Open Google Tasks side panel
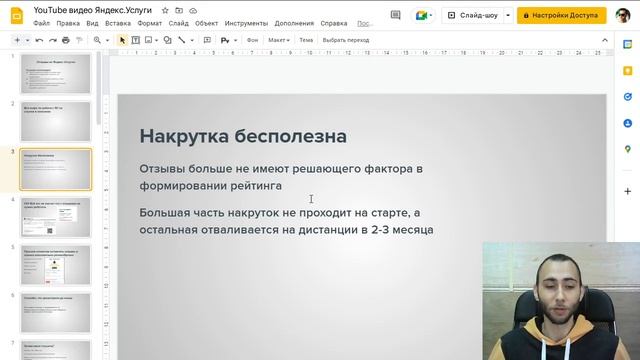 click(x=627, y=97)
